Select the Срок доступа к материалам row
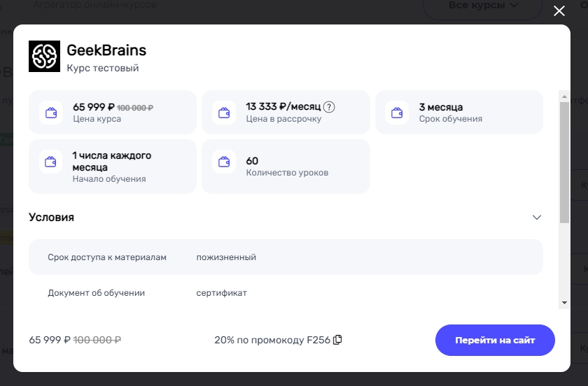Viewport: 588px width, 386px height. pyautogui.click(x=286, y=257)
